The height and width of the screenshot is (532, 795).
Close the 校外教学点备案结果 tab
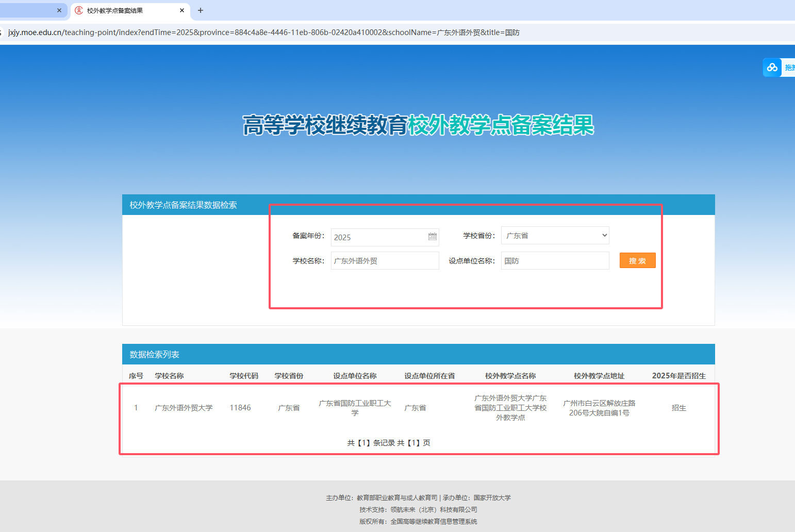[x=182, y=10]
